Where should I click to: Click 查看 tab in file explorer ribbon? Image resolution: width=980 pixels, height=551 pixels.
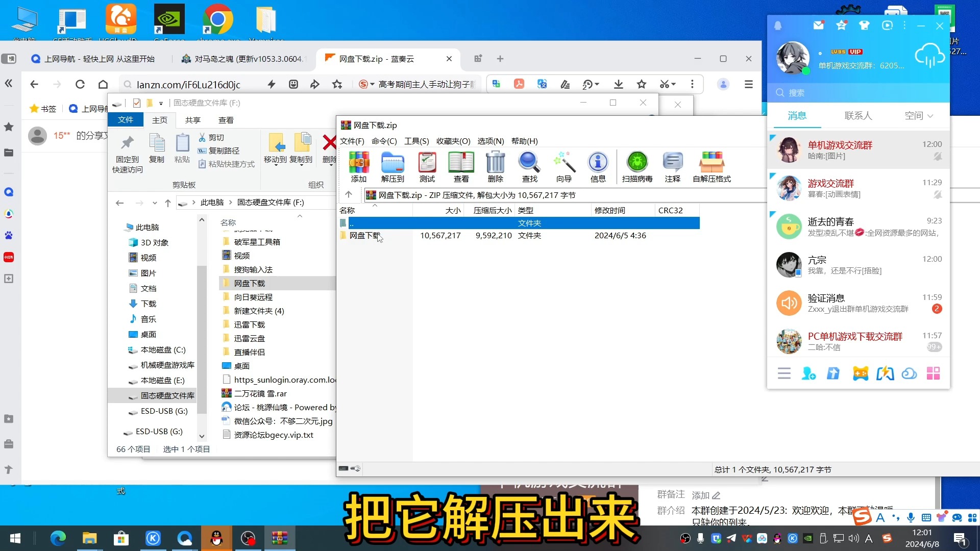point(226,120)
